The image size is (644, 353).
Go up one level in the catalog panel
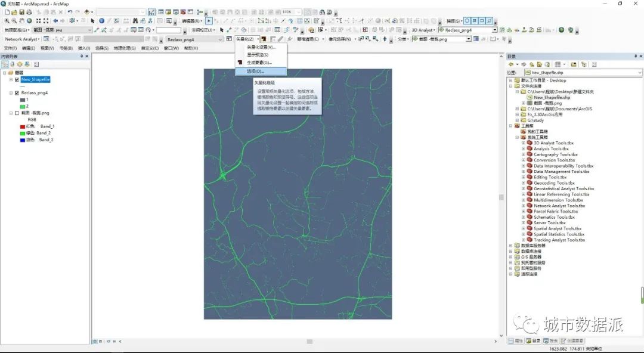[x=531, y=64]
